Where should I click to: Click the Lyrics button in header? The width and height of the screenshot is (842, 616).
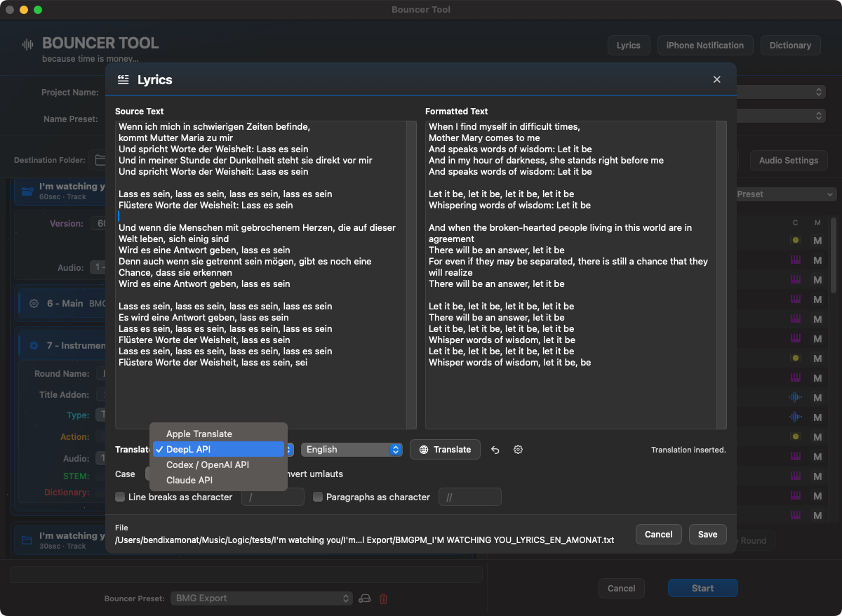point(629,46)
